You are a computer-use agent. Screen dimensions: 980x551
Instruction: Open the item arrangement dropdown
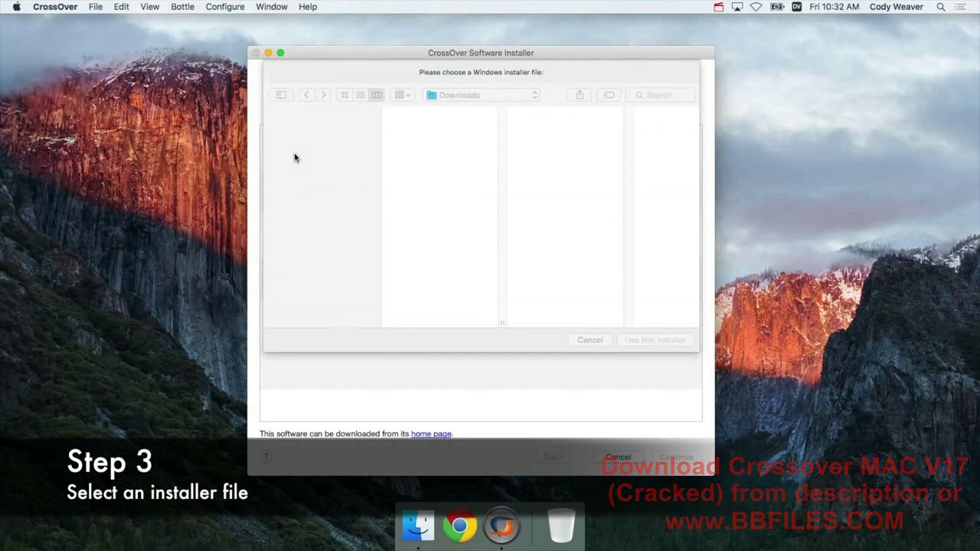click(x=402, y=95)
